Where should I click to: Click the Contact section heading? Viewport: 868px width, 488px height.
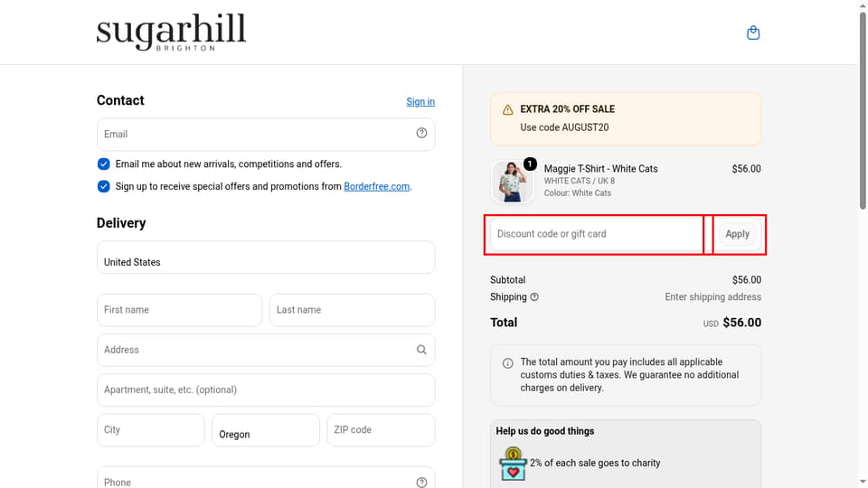click(x=120, y=100)
